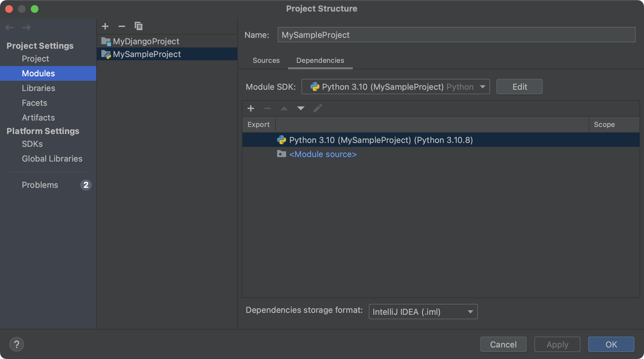Move dependency up with arrow icon
This screenshot has height=359, width=644.
coord(284,108)
